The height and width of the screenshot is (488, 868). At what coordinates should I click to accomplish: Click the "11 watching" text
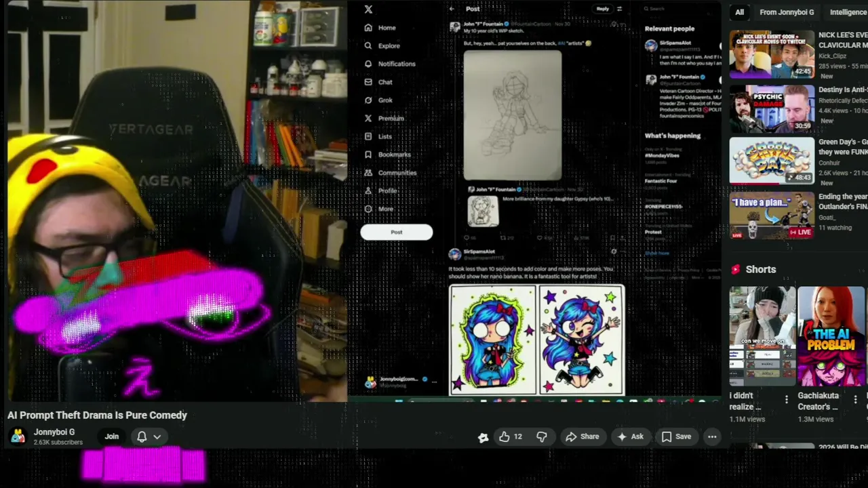click(835, 228)
